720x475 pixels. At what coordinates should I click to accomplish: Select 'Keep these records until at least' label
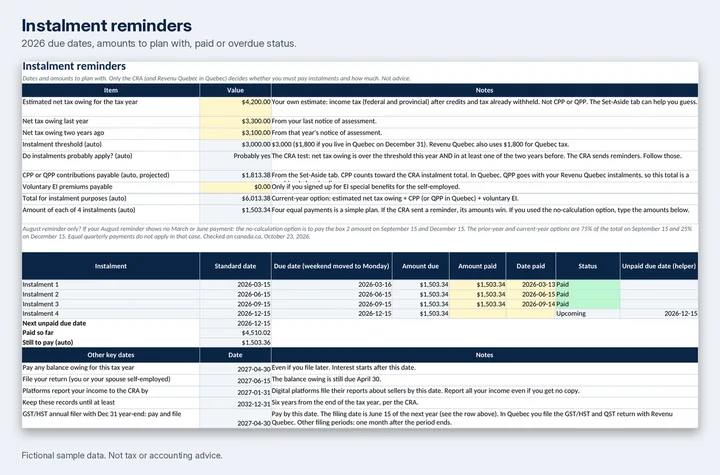(x=68, y=402)
